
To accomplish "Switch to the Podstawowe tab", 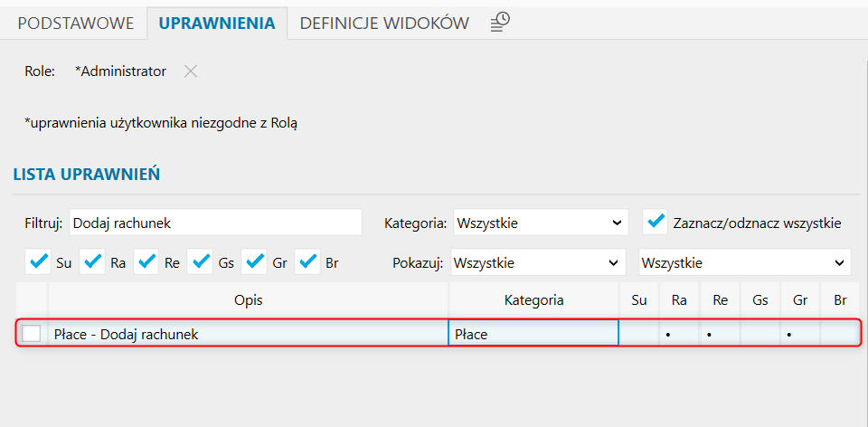I will coord(76,24).
